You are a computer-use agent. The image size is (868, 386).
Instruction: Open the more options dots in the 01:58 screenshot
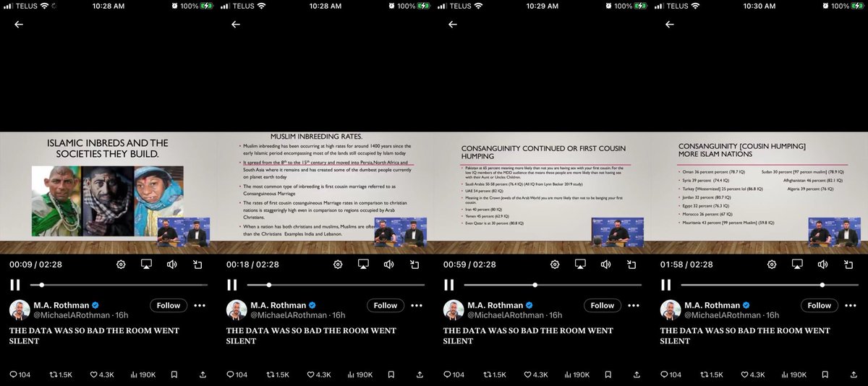(851, 305)
